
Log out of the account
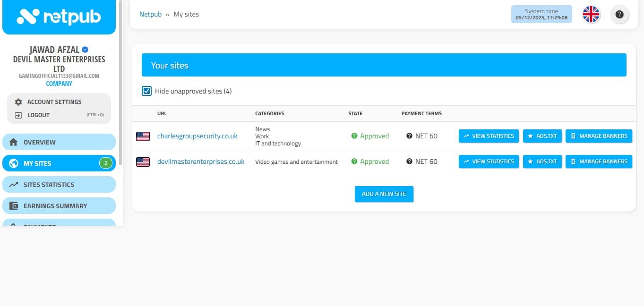38,115
